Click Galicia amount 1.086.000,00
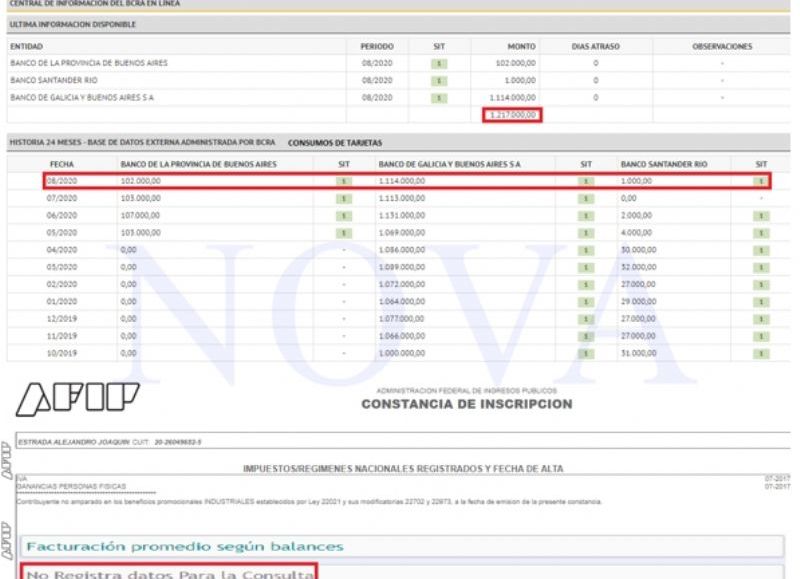Viewport: 800px width, 579px height. (402, 250)
